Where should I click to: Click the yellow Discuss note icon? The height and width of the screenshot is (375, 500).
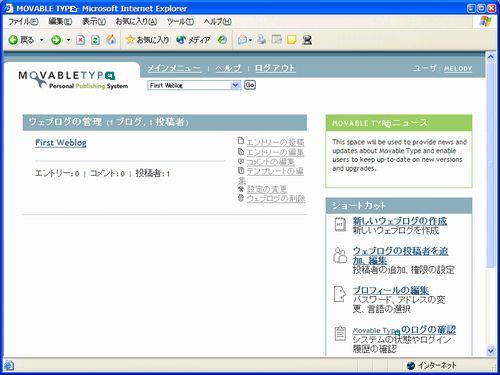[292, 40]
